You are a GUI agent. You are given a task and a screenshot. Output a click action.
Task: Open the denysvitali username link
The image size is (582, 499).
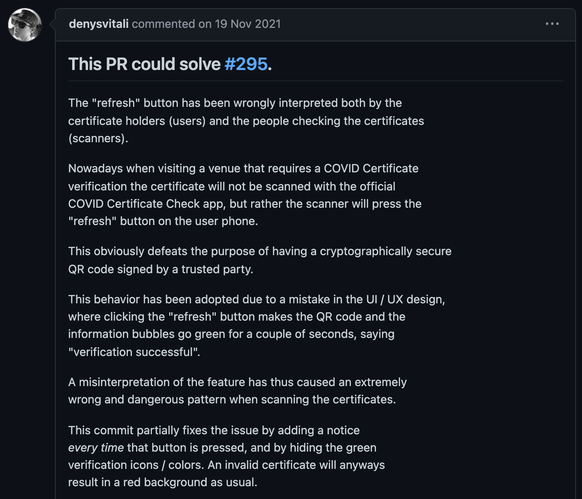tap(98, 24)
